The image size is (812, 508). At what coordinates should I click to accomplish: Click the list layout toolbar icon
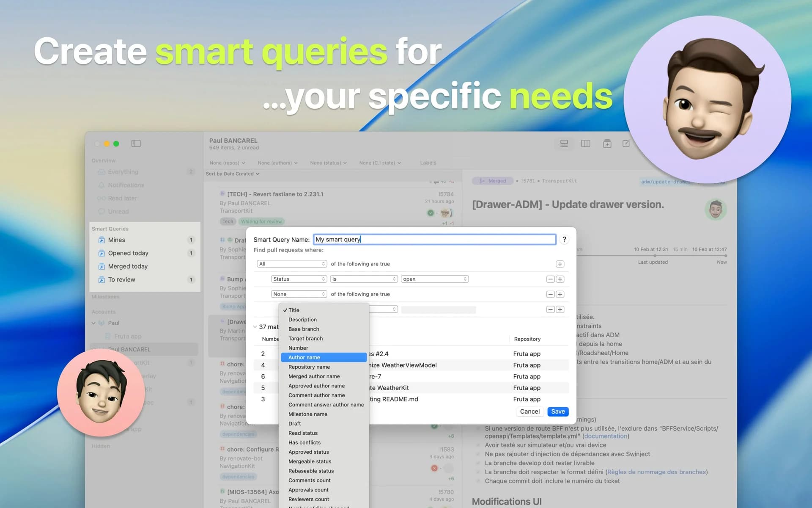564,144
